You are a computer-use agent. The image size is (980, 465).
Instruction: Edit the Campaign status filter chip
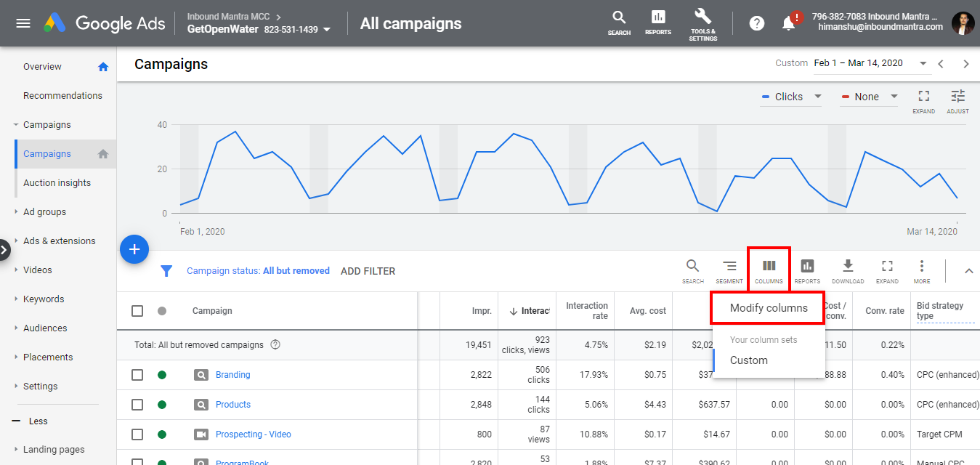(x=258, y=271)
